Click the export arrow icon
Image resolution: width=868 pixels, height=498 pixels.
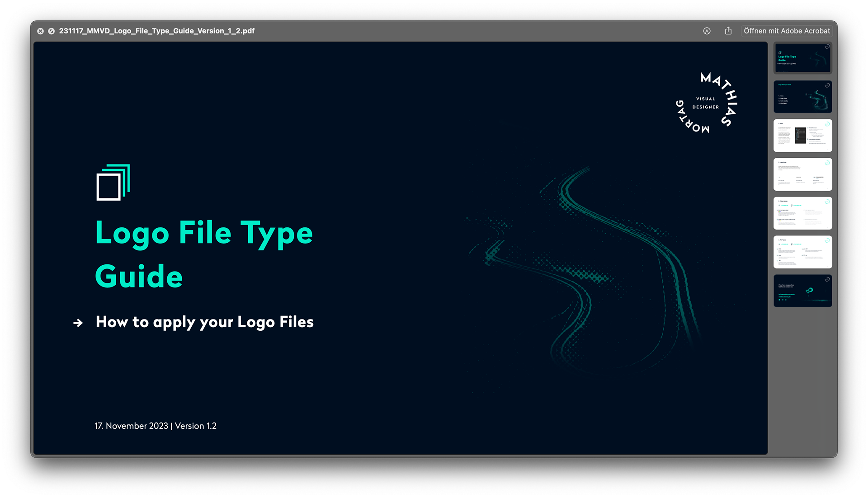[728, 31]
